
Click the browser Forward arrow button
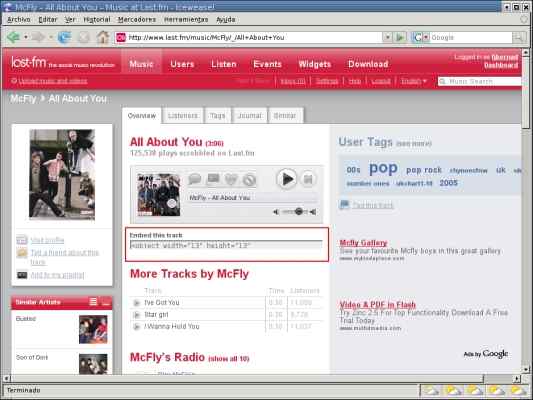[38, 37]
